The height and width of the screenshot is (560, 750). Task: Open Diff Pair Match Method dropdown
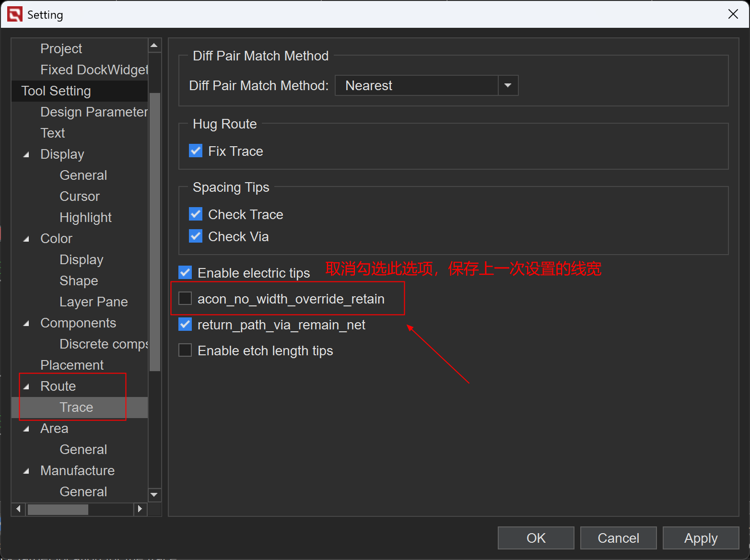pyautogui.click(x=507, y=86)
